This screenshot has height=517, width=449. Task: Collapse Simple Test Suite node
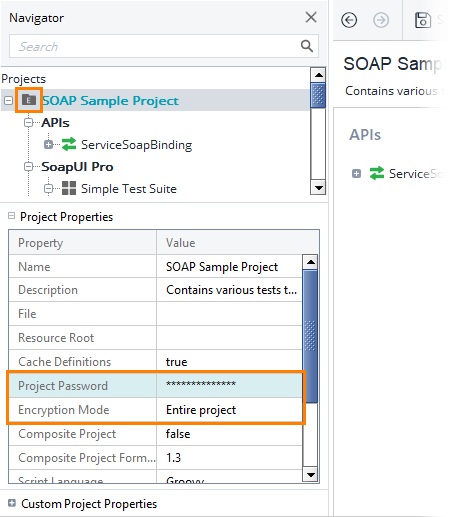(x=48, y=189)
